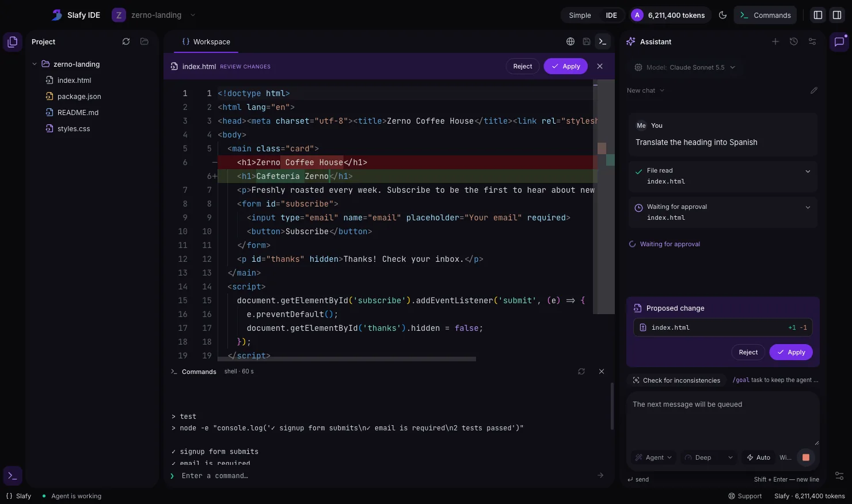The width and height of the screenshot is (852, 504).
Task: Toggle the terminal panel icon in editor toolbar
Action: [x=602, y=41]
